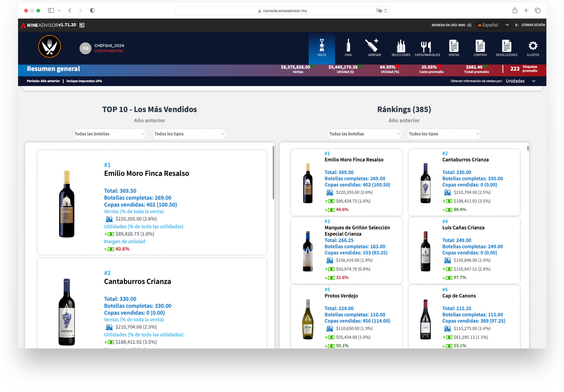Open Ránkings Todas las botellas dropdown
The width and height of the screenshot is (564, 392).
pyautogui.click(x=364, y=134)
